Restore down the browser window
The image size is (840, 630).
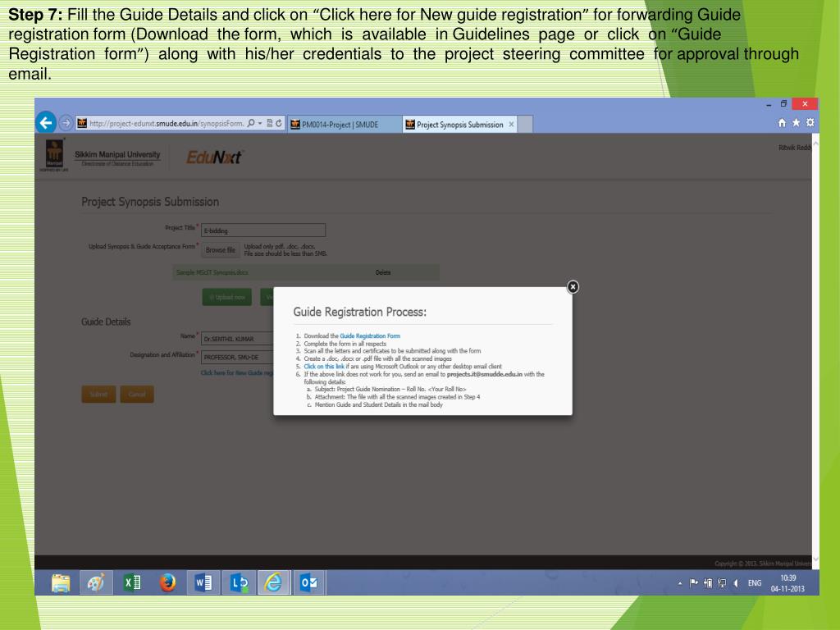tap(783, 104)
